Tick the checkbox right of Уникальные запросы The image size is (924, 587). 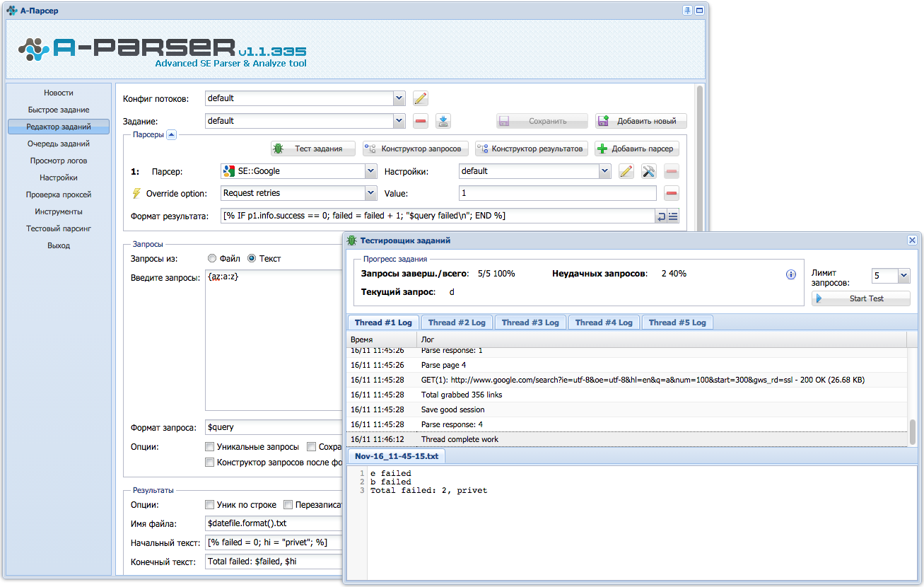[311, 447]
